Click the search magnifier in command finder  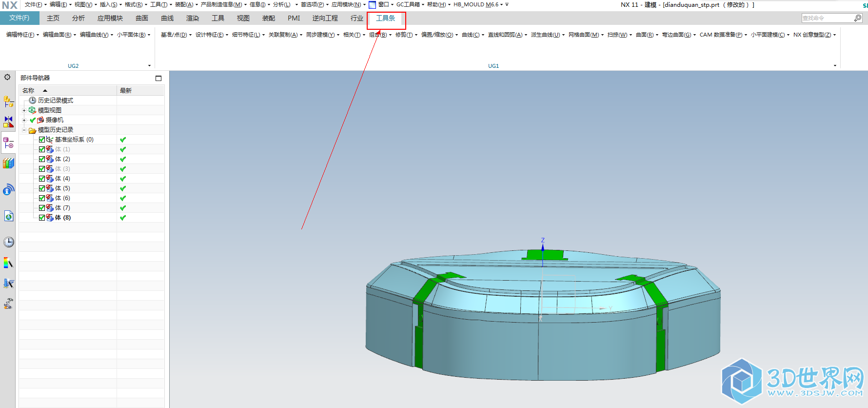click(858, 18)
